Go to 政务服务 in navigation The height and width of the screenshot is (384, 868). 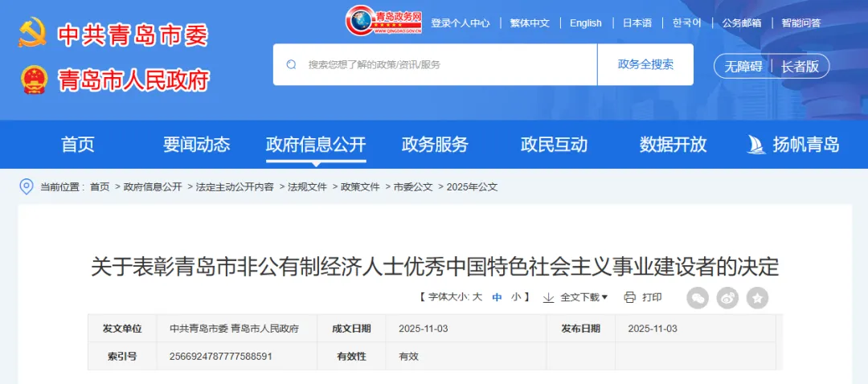435,145
